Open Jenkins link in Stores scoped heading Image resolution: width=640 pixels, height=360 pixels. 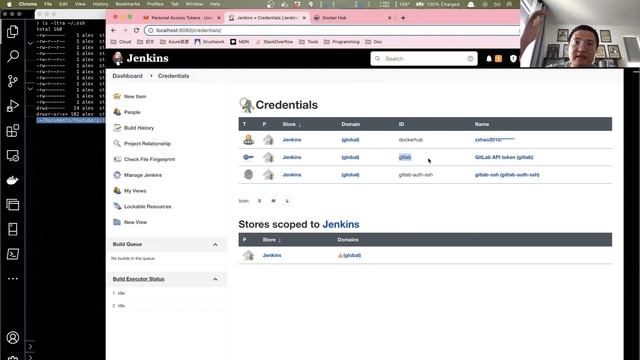pyautogui.click(x=341, y=224)
